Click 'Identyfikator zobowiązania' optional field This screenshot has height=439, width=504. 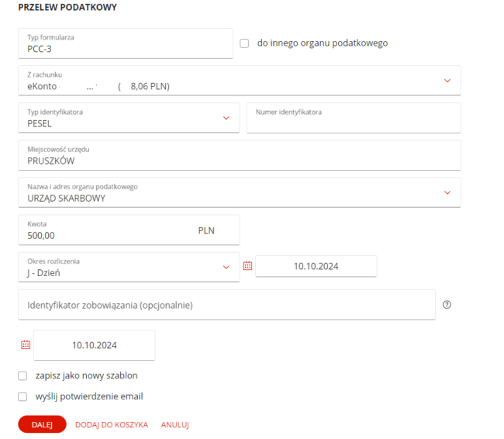coord(226,305)
